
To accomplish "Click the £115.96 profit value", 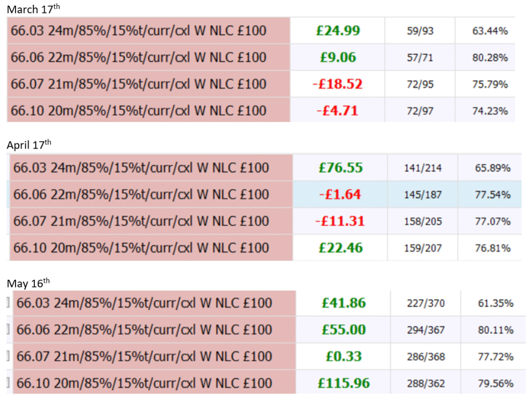I will [343, 383].
